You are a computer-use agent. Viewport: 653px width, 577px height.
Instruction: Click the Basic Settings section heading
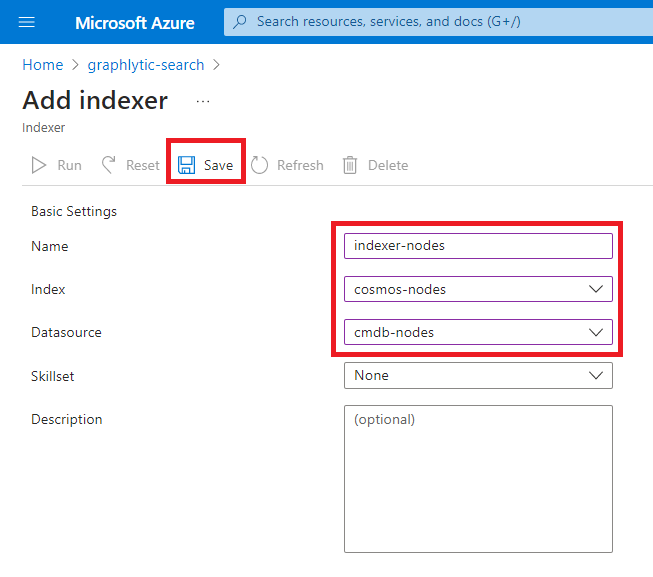coord(74,211)
